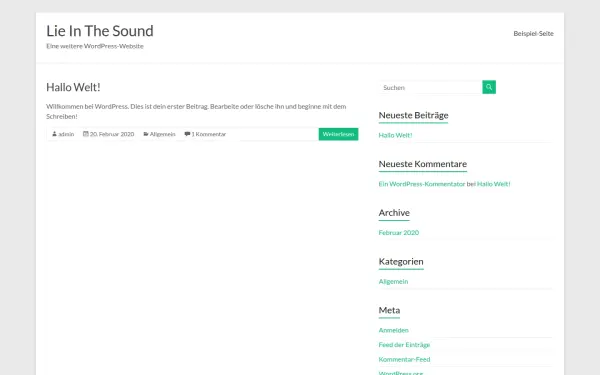Open the Ein WordPress-Kommentator link
Image resolution: width=600 pixels, height=375 pixels.
422,184
